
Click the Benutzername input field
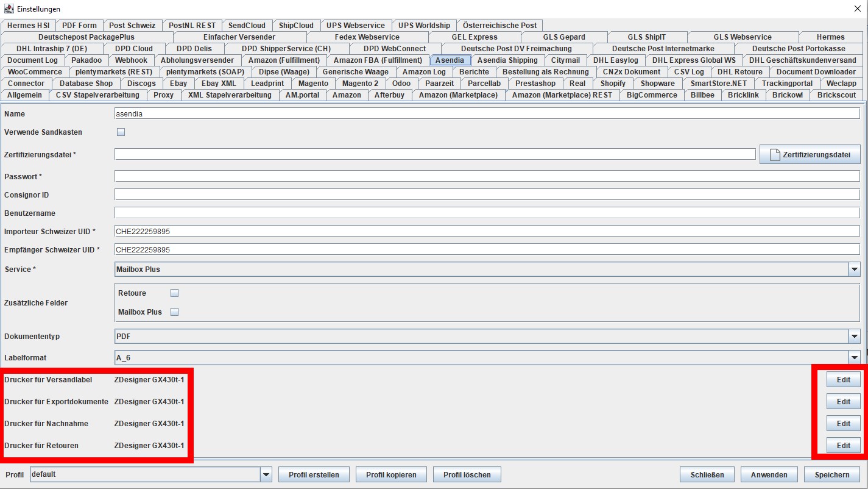[487, 213]
